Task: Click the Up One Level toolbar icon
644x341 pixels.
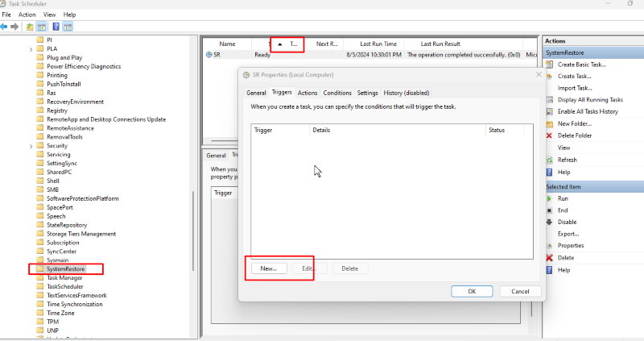Action: click(30, 26)
